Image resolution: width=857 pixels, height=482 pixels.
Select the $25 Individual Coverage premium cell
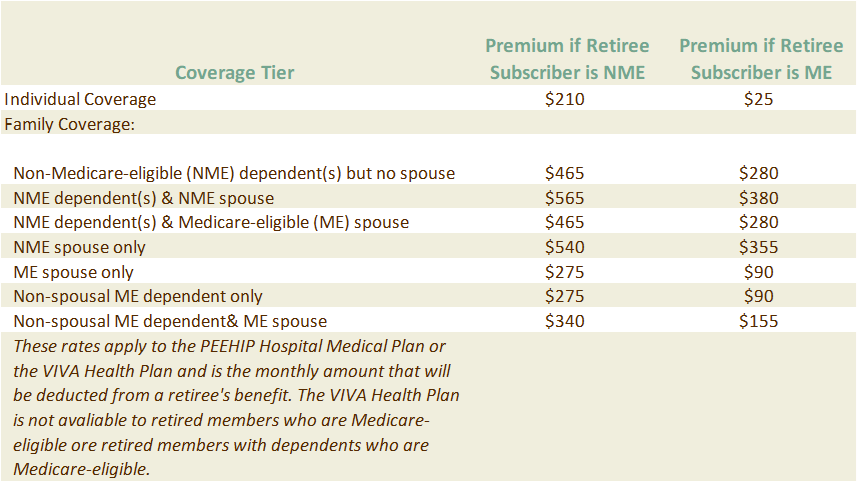tap(759, 99)
